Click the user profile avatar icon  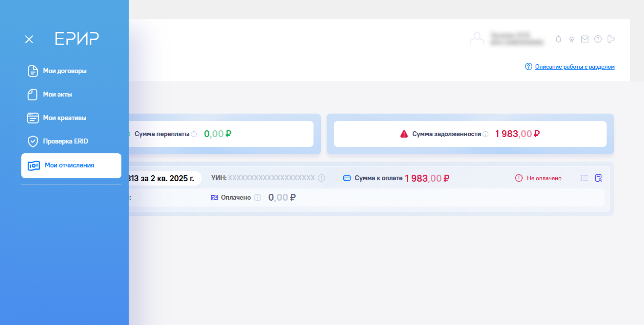(477, 39)
